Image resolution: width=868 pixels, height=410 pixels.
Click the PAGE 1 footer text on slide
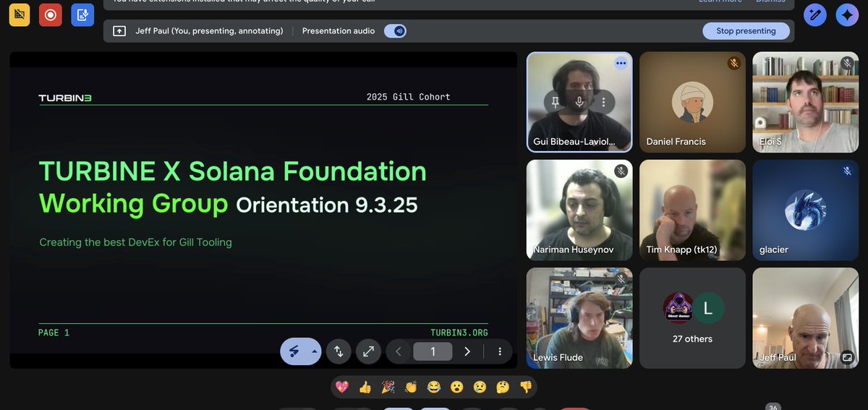54,333
